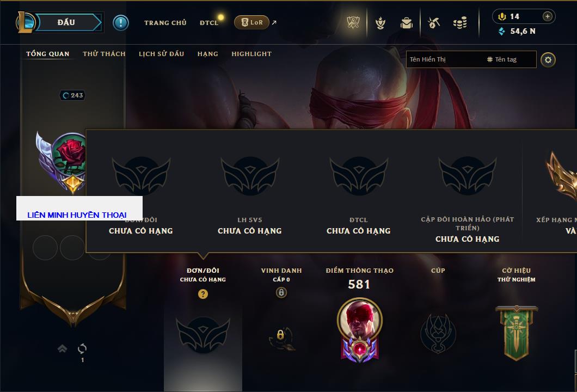Viewport: 577px width, 392px height.
Task: Open the Loot hammer icon
Action: 434,23
